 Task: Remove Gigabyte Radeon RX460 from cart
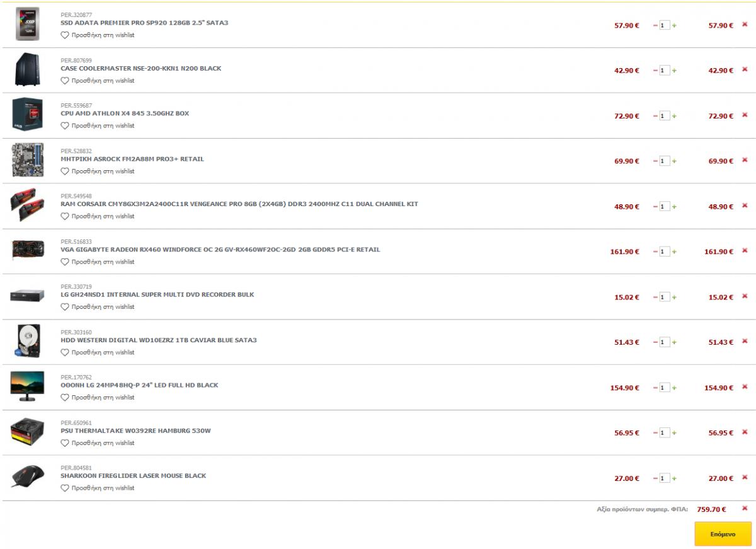(745, 251)
